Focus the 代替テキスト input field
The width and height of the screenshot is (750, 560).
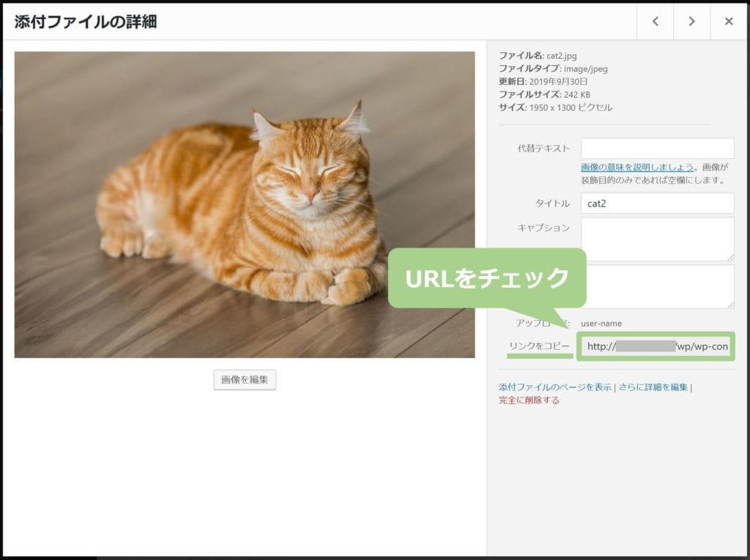coord(657,149)
